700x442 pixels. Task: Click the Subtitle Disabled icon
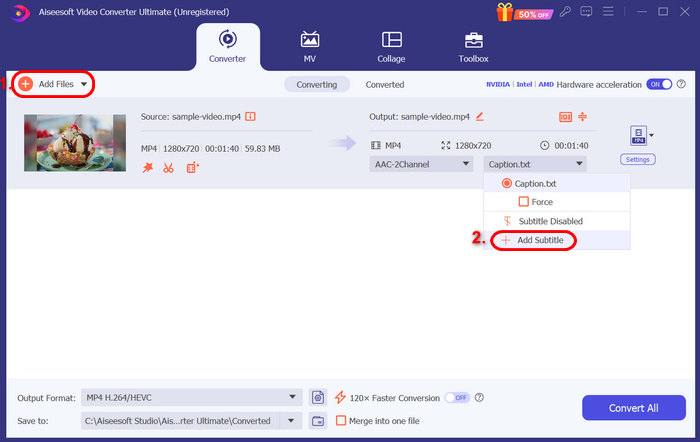click(507, 221)
